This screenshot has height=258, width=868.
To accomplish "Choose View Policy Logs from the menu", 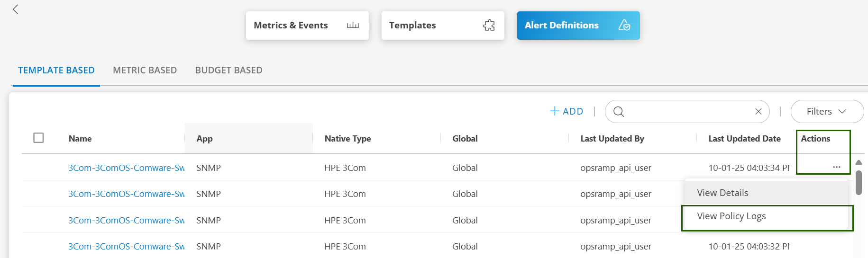I will tap(731, 216).
